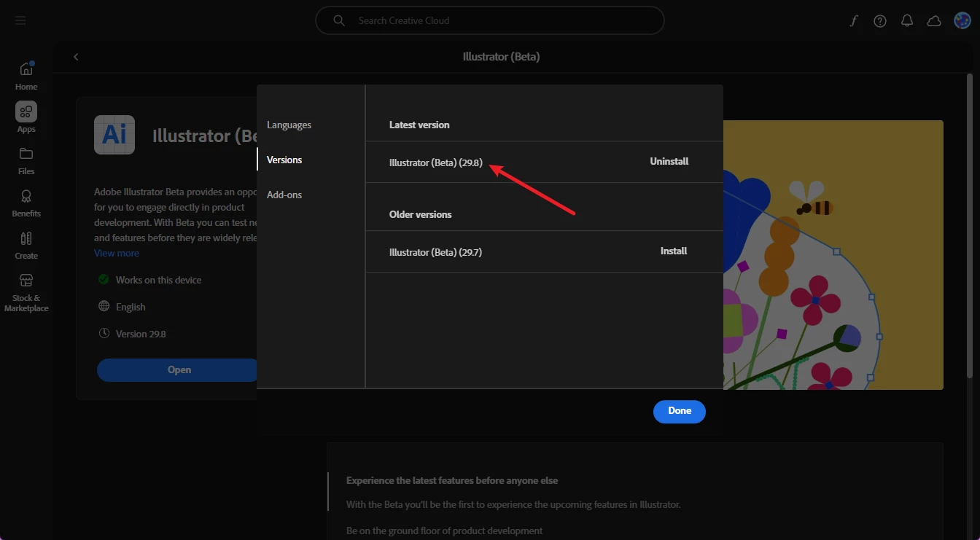
Task: Open Stock & Marketplace in sidebar
Action: 26,293
